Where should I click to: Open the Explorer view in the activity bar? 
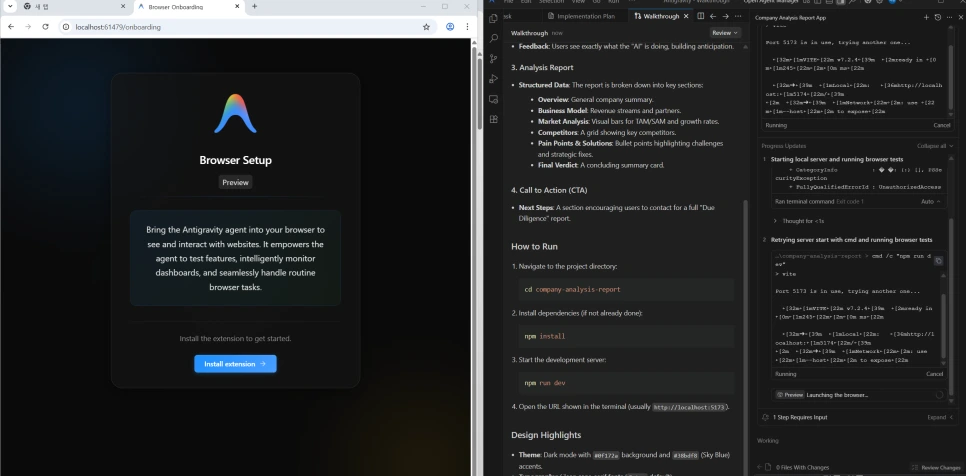click(x=493, y=18)
